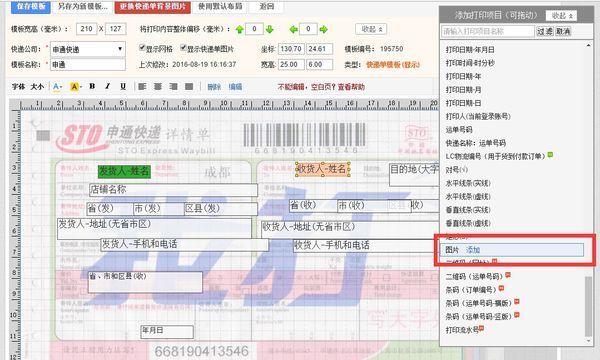Click the 保存模板 button
600x360 pixels.
31,7
